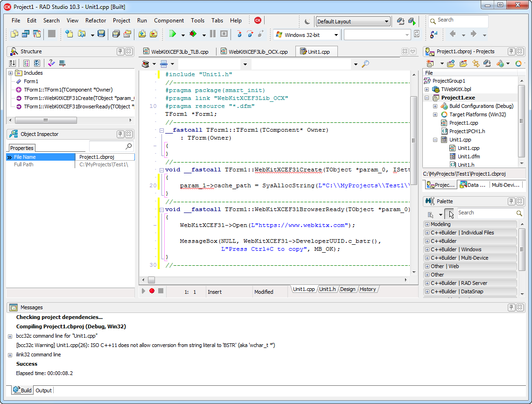Click the Open Project icon in toolbar

click(82, 34)
